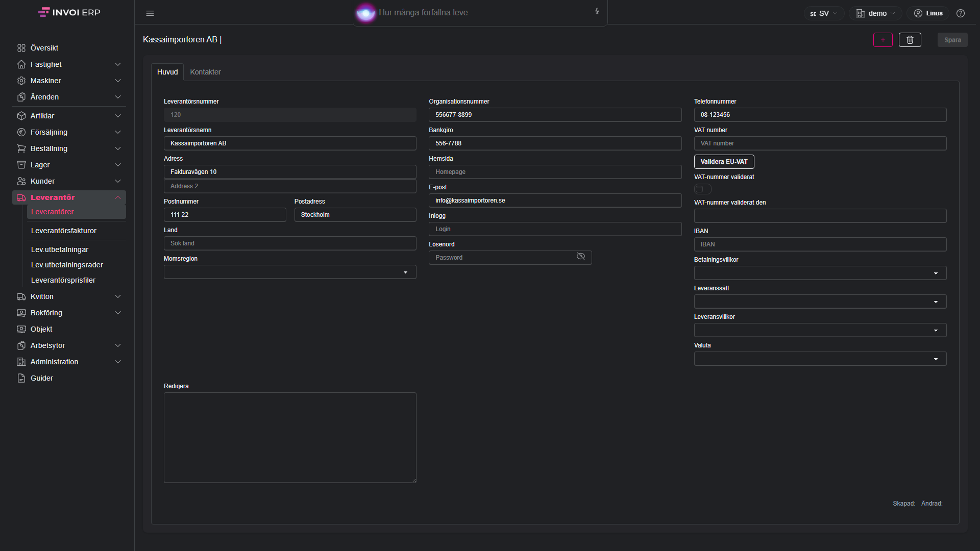Image resolution: width=980 pixels, height=551 pixels.
Task: Click the INVOI ERP logo
Action: 69,12
